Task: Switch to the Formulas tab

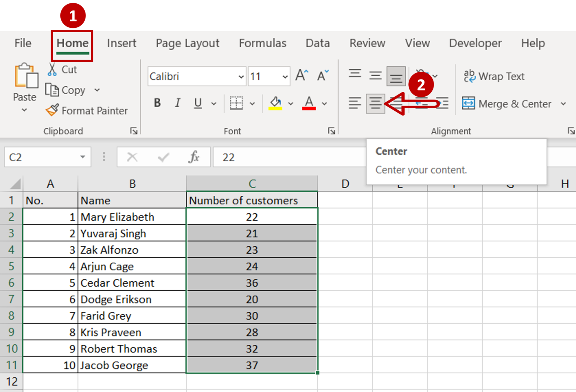Action: point(262,43)
